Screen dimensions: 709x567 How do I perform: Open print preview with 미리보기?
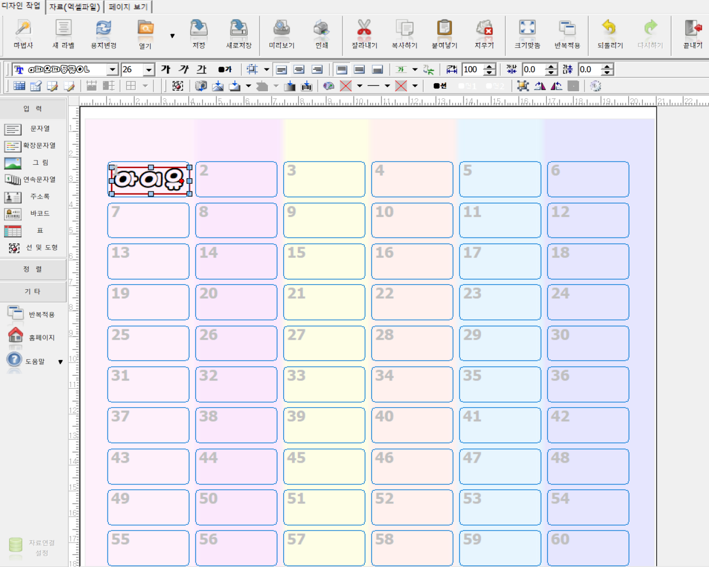[x=281, y=33]
